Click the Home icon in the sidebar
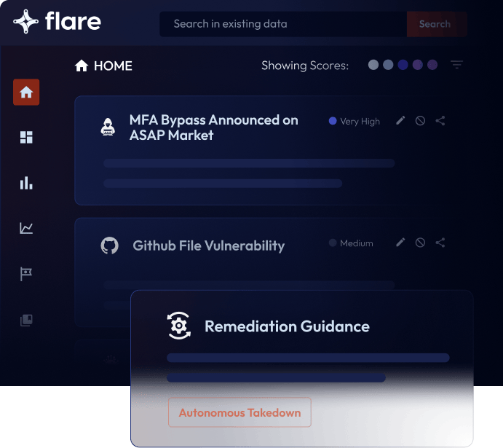Viewport: 503px width, 448px height. 26,93
